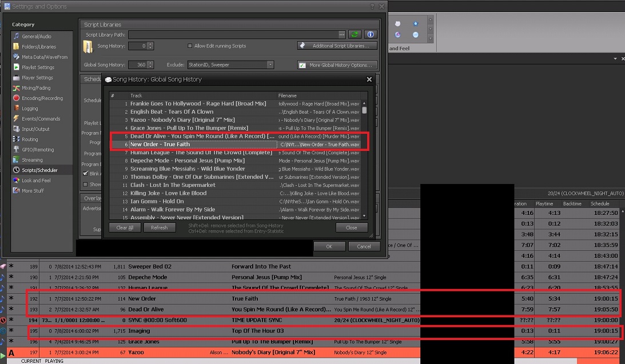
Task: Click Refresh in Song History dialog
Action: (x=159, y=227)
